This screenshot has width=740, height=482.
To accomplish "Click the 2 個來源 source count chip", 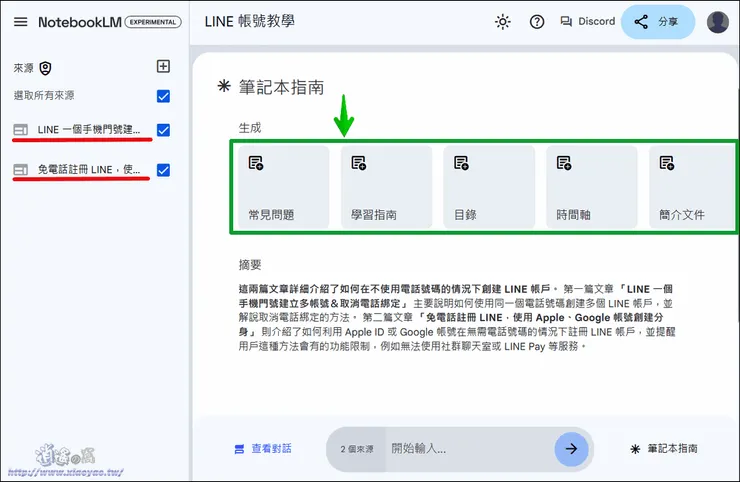I will click(357, 449).
